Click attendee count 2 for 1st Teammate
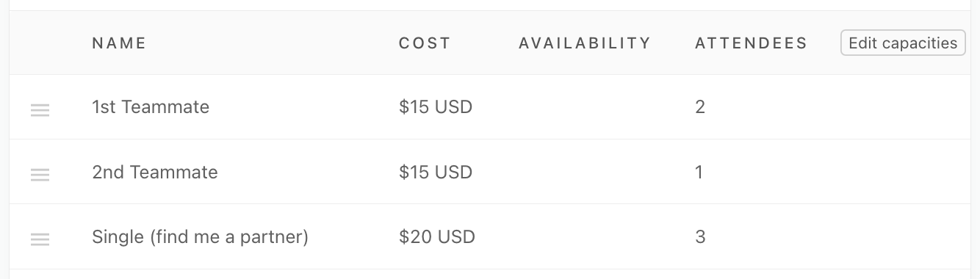The width and height of the screenshot is (980, 279). click(x=700, y=107)
